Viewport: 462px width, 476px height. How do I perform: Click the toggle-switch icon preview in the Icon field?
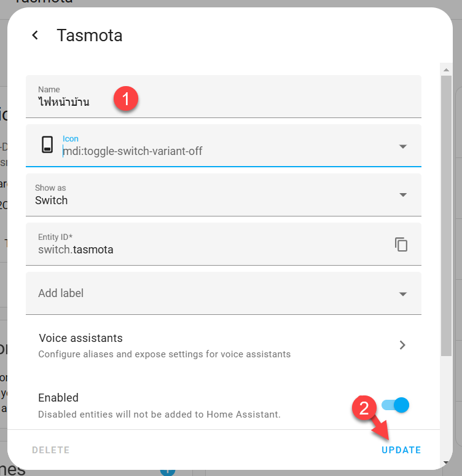point(47,145)
